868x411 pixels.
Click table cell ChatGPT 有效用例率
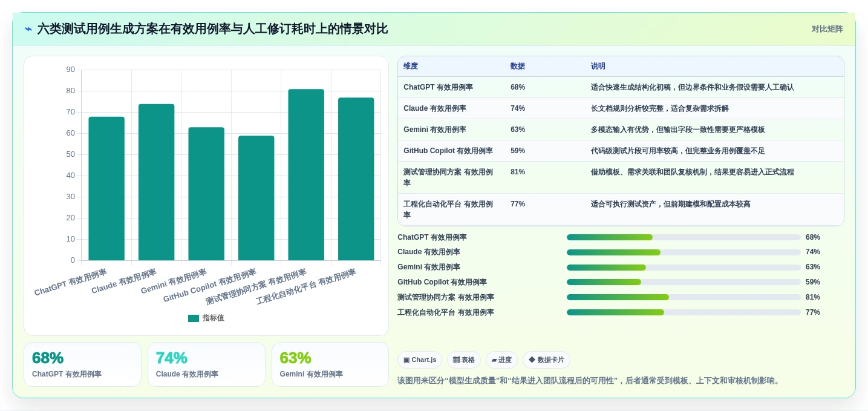(439, 87)
